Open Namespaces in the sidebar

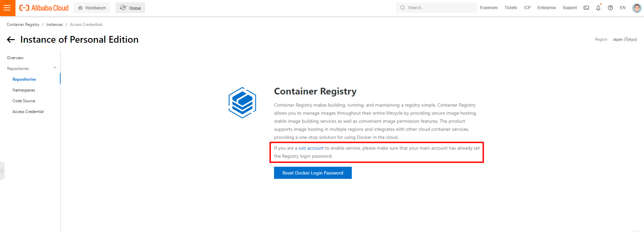tap(24, 90)
